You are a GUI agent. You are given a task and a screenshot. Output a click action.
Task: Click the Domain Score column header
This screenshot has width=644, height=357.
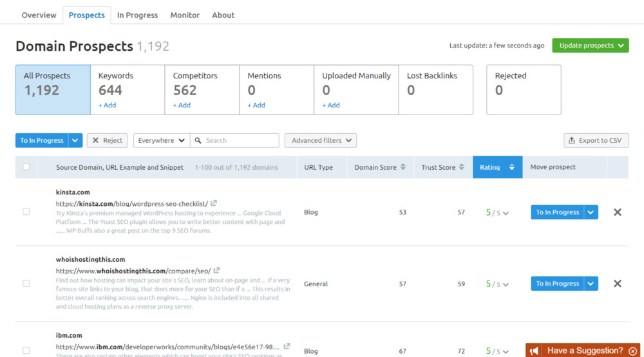point(380,167)
